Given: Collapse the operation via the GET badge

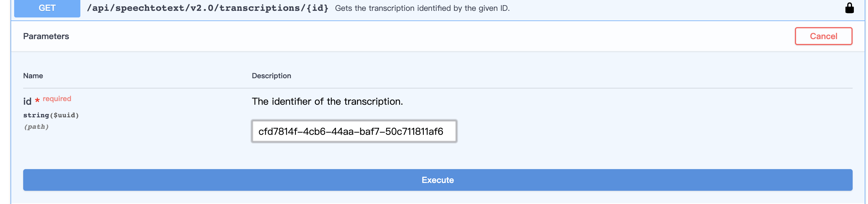Looking at the screenshot, I should point(47,8).
